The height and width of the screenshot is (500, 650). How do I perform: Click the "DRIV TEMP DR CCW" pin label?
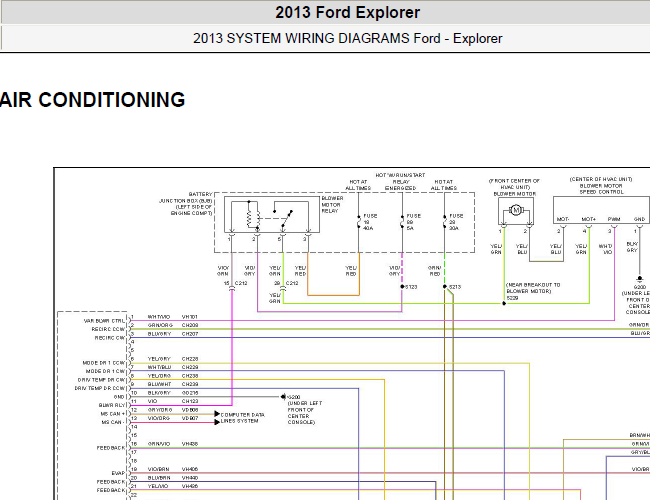99,388
